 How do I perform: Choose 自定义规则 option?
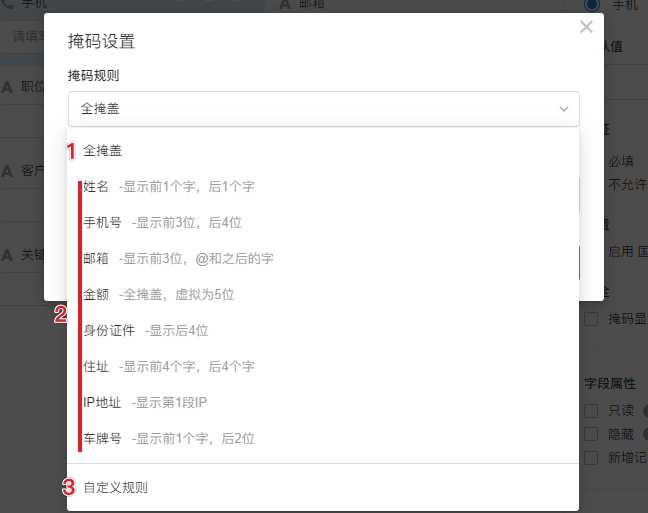[x=323, y=487]
